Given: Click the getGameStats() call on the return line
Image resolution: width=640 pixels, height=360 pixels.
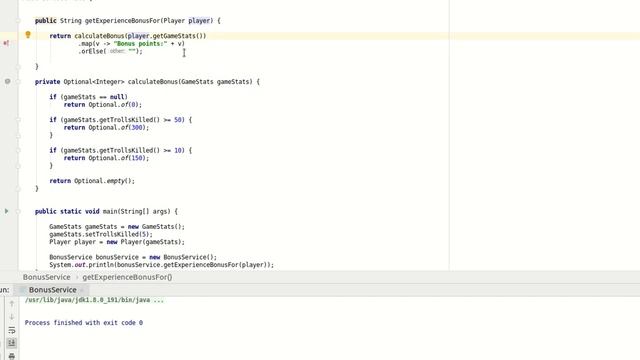Looking at the screenshot, I should pyautogui.click(x=178, y=36).
